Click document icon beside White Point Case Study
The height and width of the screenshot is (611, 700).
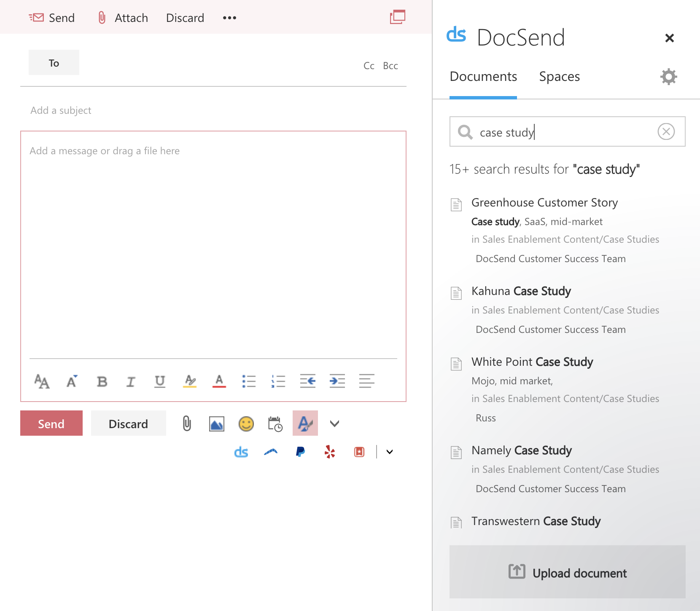(456, 364)
